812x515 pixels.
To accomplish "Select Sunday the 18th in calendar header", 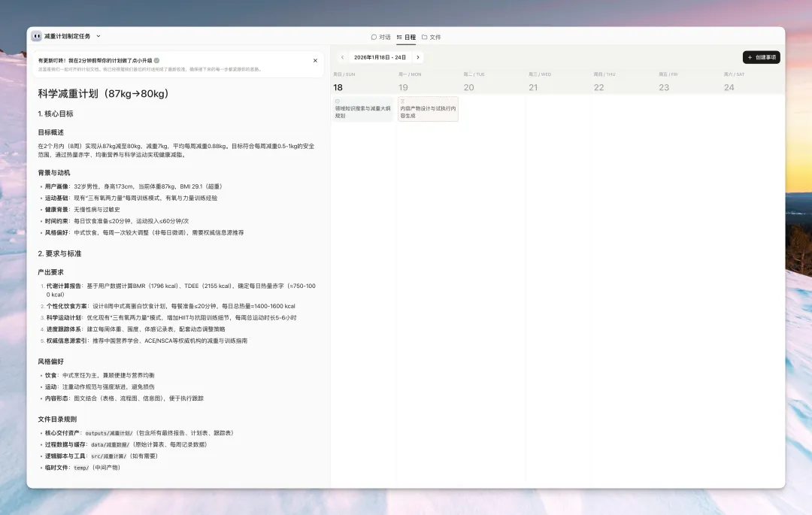I will (338, 87).
